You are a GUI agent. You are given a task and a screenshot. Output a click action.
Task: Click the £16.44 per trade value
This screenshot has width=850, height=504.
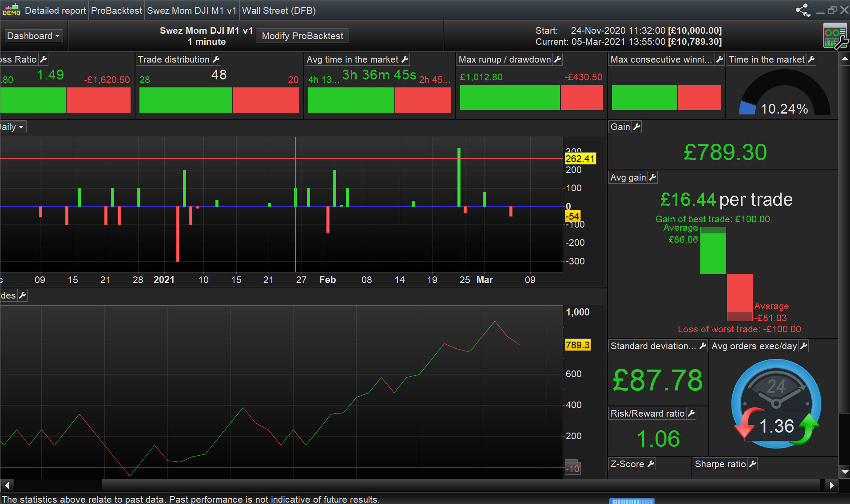click(727, 200)
